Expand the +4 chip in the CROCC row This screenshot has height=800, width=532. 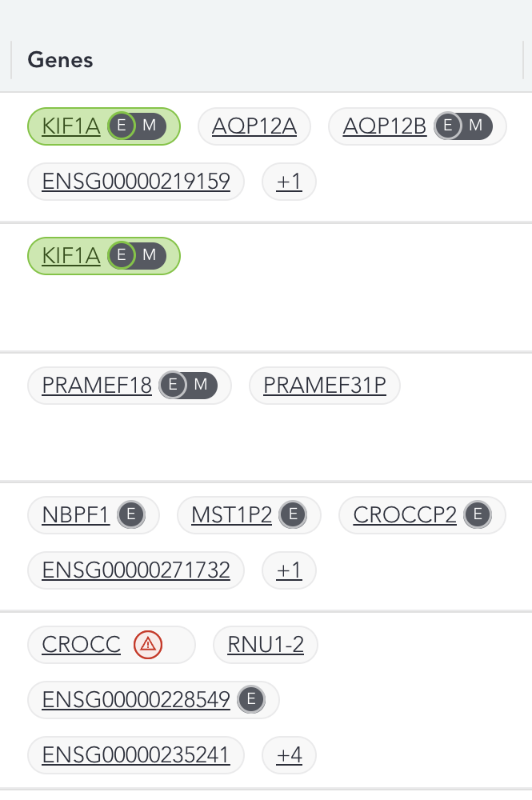pos(289,754)
